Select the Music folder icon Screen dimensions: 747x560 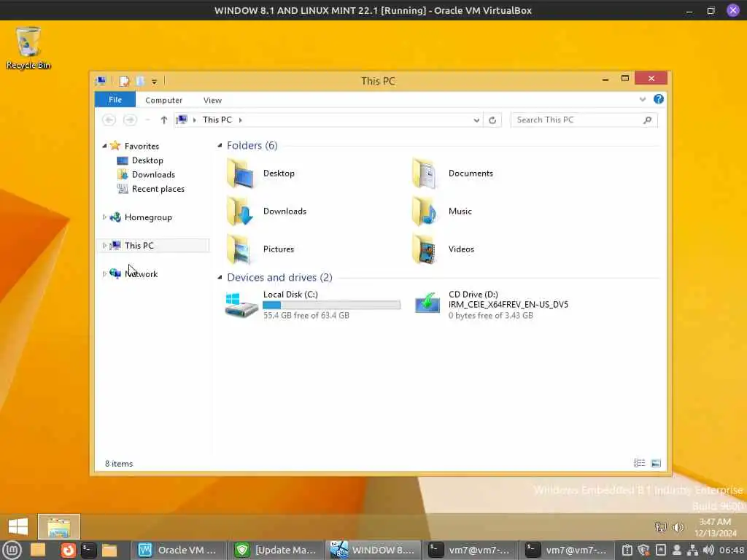pyautogui.click(x=424, y=211)
